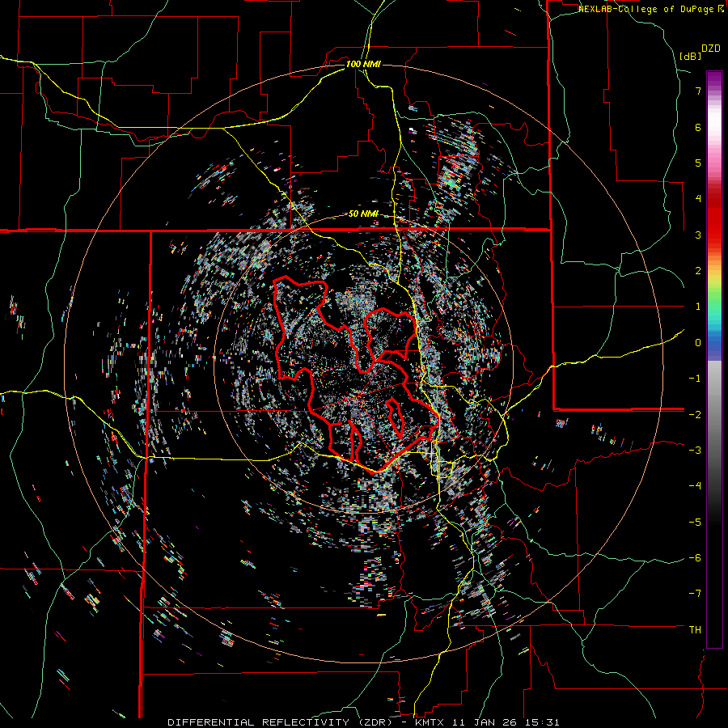Click the '6' label on color scale
728x728 pixels.
698,127
